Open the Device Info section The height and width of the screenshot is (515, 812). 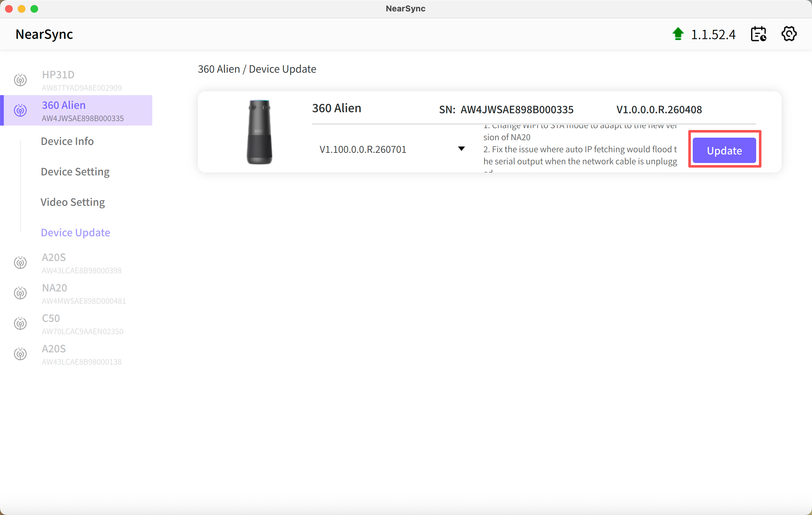(x=67, y=141)
